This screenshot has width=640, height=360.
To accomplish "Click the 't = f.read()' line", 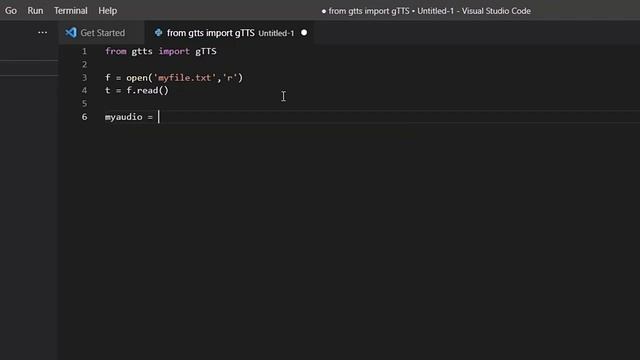I will click(137, 91).
